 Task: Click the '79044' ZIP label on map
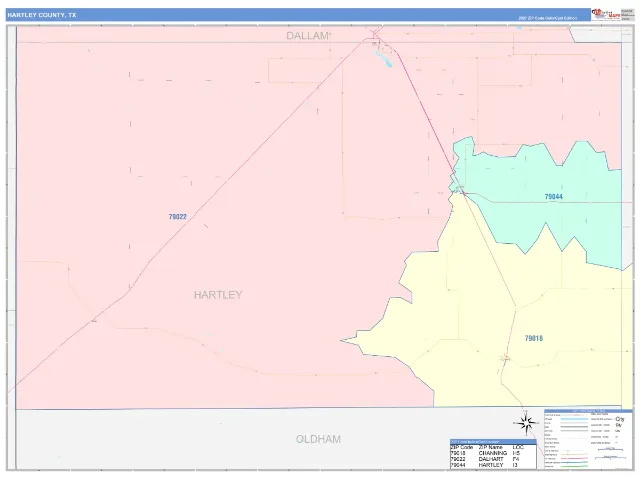[x=553, y=197]
